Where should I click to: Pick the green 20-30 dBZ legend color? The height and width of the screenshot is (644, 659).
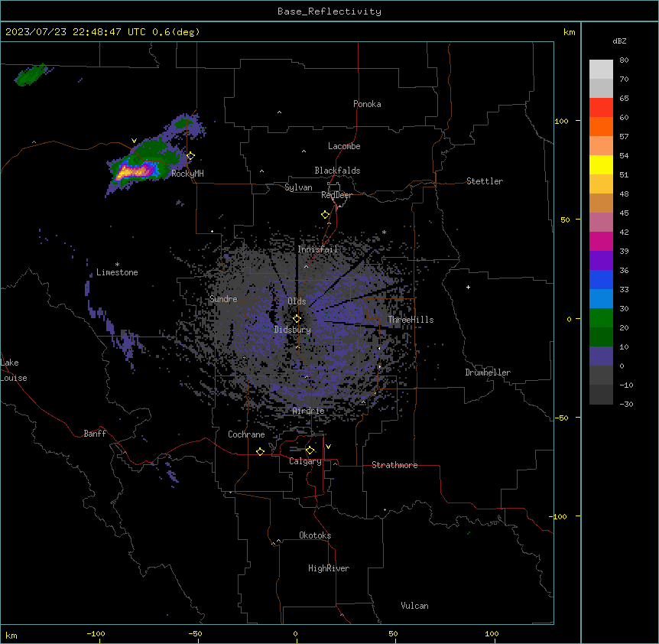(x=601, y=318)
